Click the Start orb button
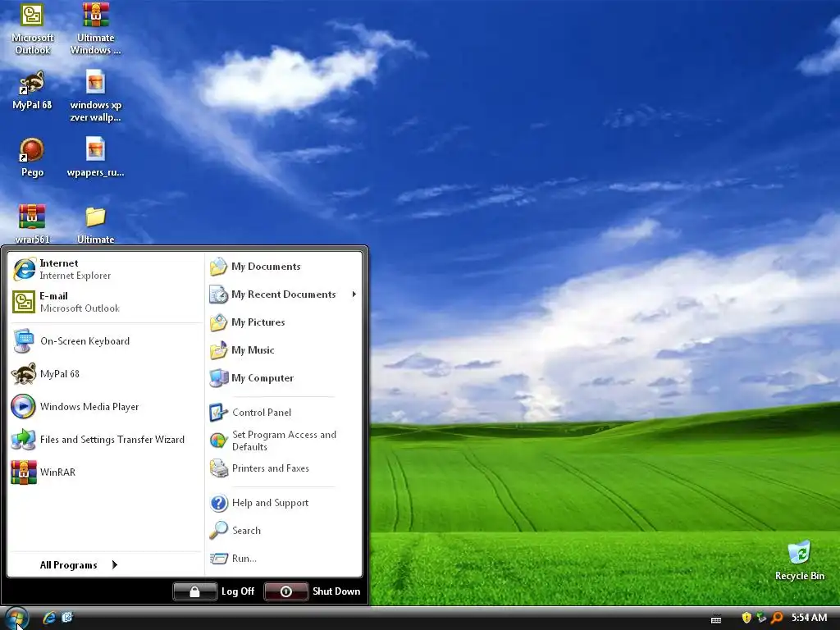840x630 pixels. 16,618
